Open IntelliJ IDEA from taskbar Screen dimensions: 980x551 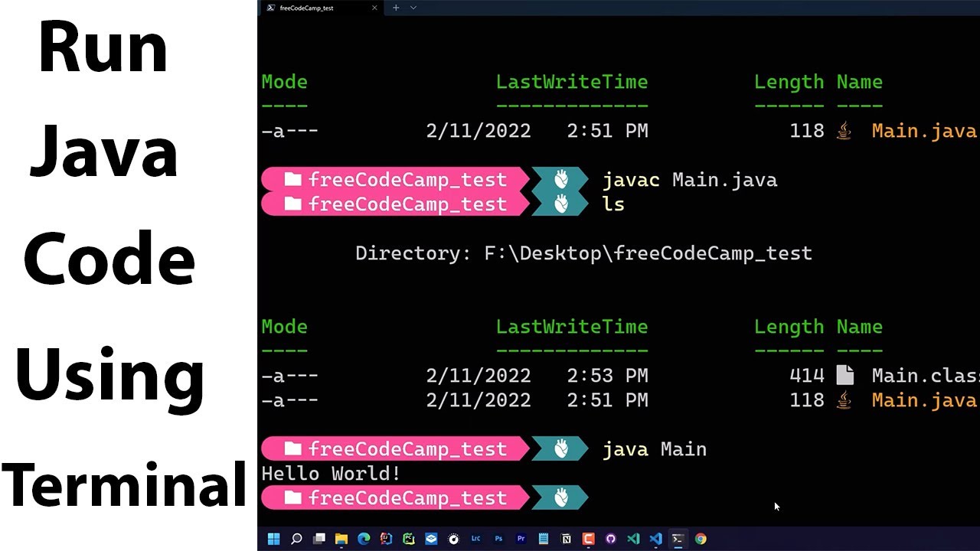pos(386,539)
